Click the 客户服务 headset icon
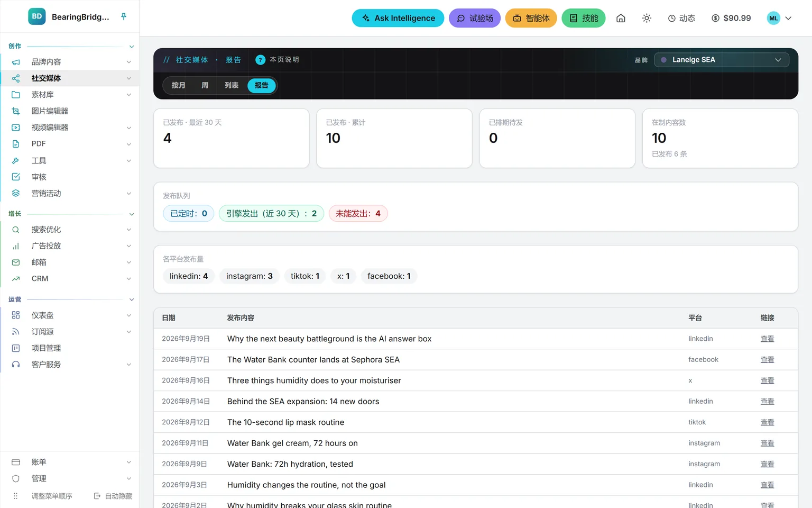The image size is (812, 508). pyautogui.click(x=16, y=365)
